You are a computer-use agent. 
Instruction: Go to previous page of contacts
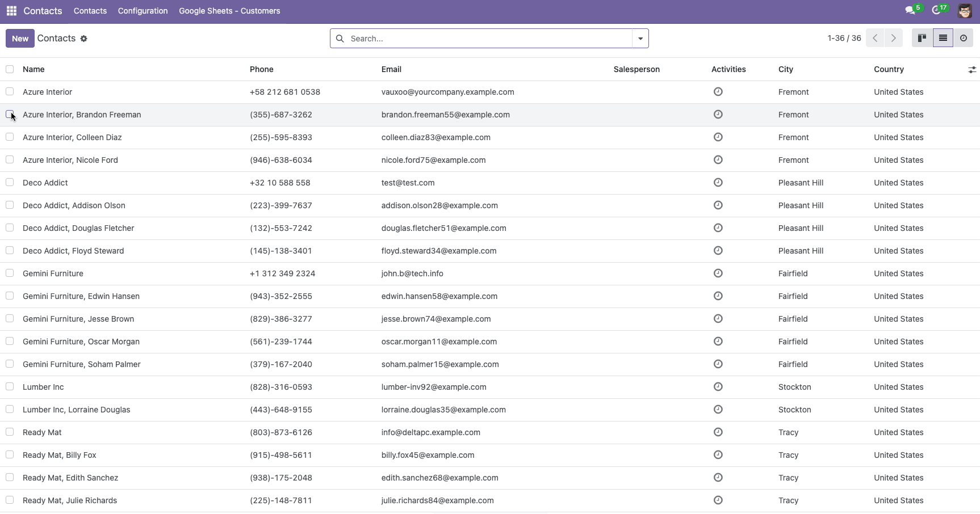tap(875, 38)
